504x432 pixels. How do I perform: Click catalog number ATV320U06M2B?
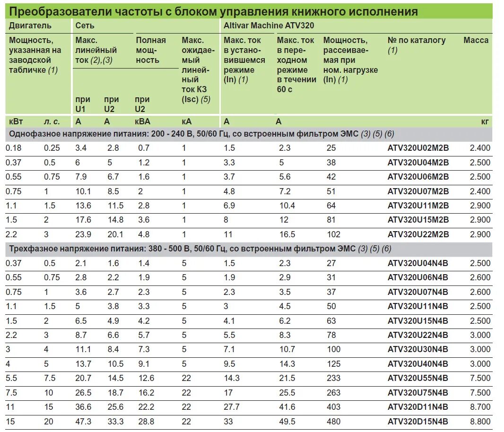418,177
